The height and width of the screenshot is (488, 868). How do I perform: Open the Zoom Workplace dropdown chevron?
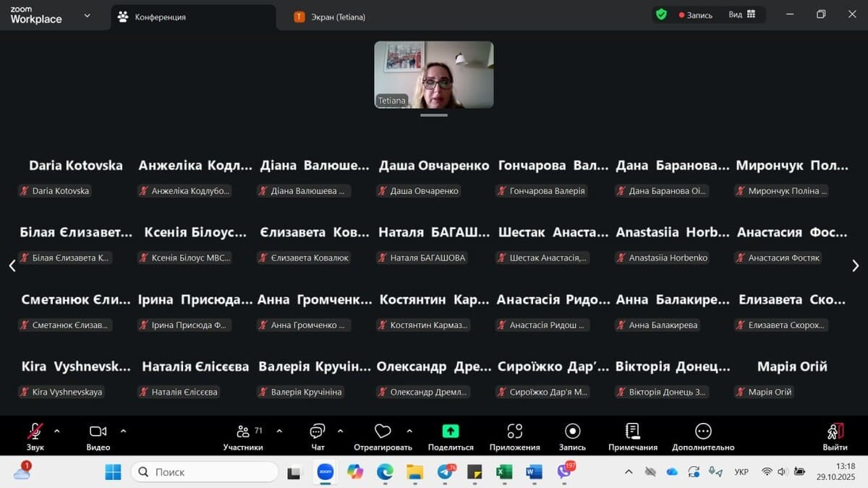[87, 15]
